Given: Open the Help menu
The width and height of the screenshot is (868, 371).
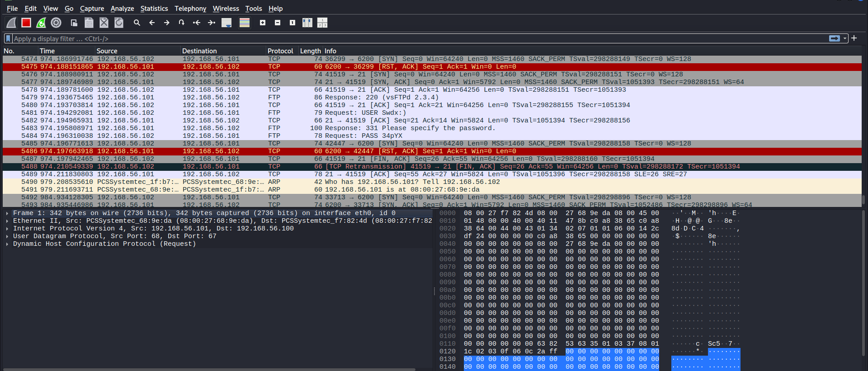Looking at the screenshot, I should point(275,9).
